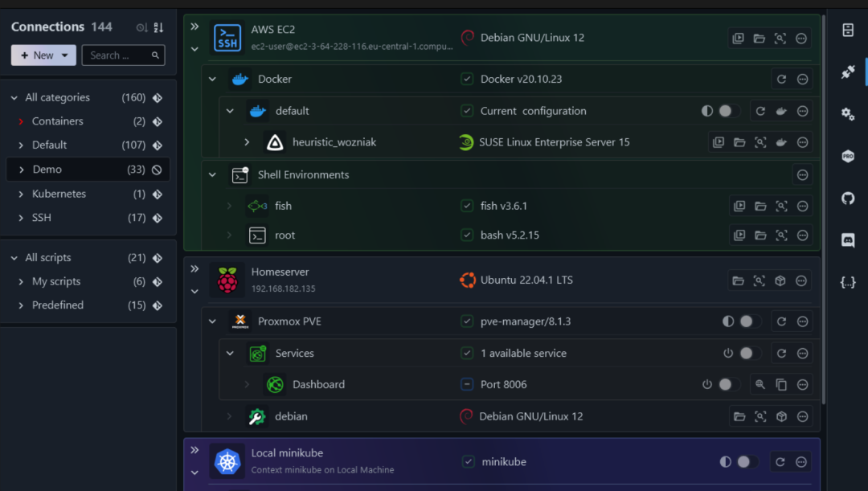Open the Discord icon in the sidebar
The height and width of the screenshot is (491, 868).
(848, 239)
